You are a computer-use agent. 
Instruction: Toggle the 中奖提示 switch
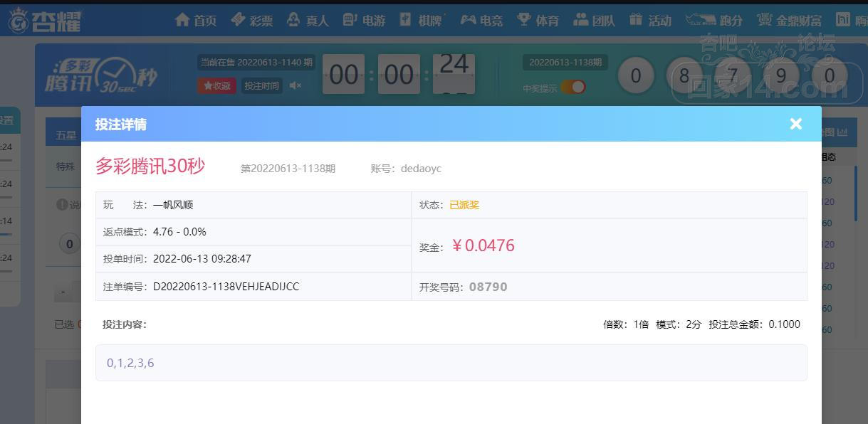[x=573, y=87]
